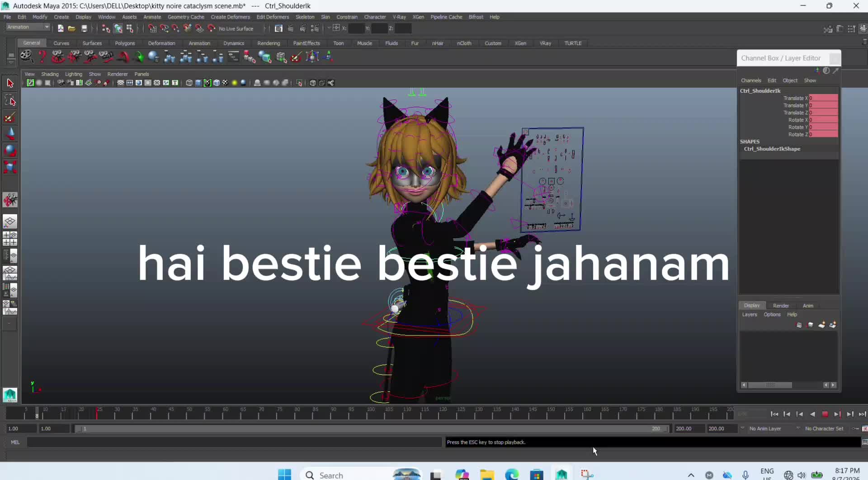Viewport: 868px width, 480px height.
Task: Click the layer editor horizontal scrollbar
Action: (770, 385)
